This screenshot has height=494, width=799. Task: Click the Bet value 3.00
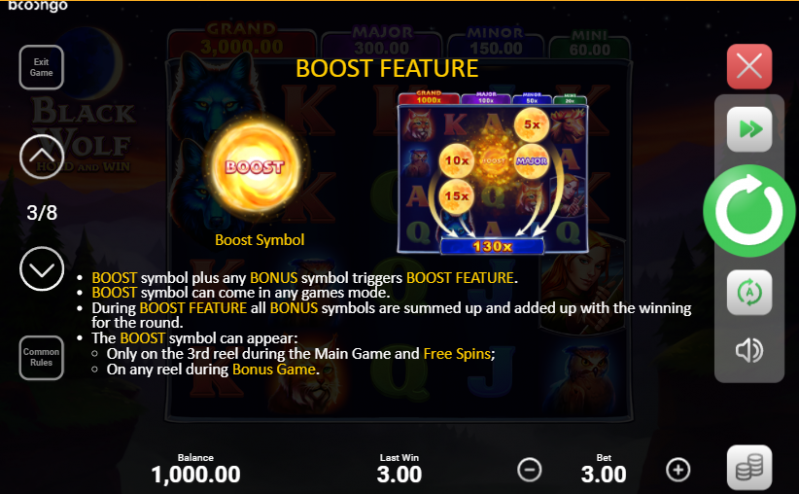coord(603,475)
